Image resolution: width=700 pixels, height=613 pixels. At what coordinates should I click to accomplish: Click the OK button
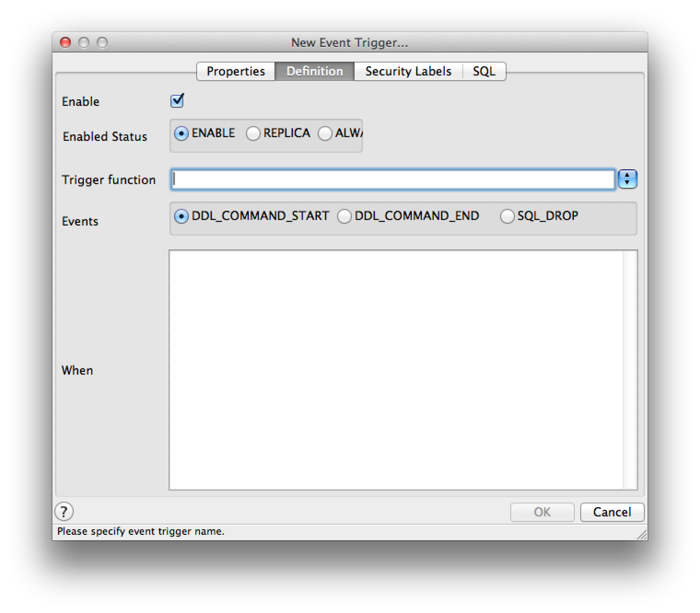tap(542, 512)
